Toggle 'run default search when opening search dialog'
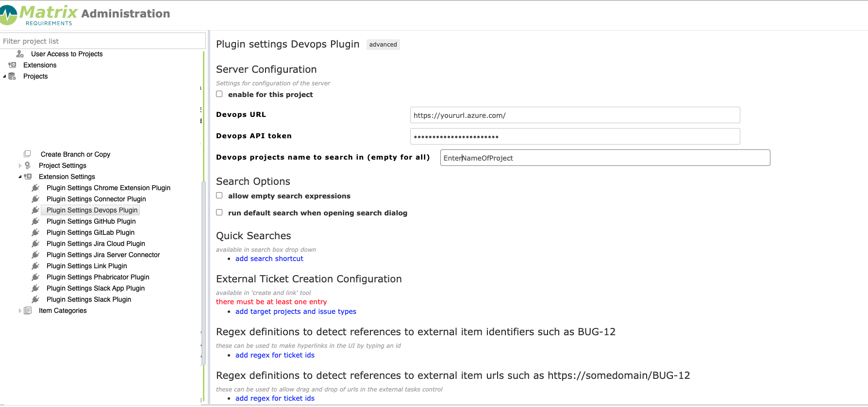 click(x=219, y=212)
